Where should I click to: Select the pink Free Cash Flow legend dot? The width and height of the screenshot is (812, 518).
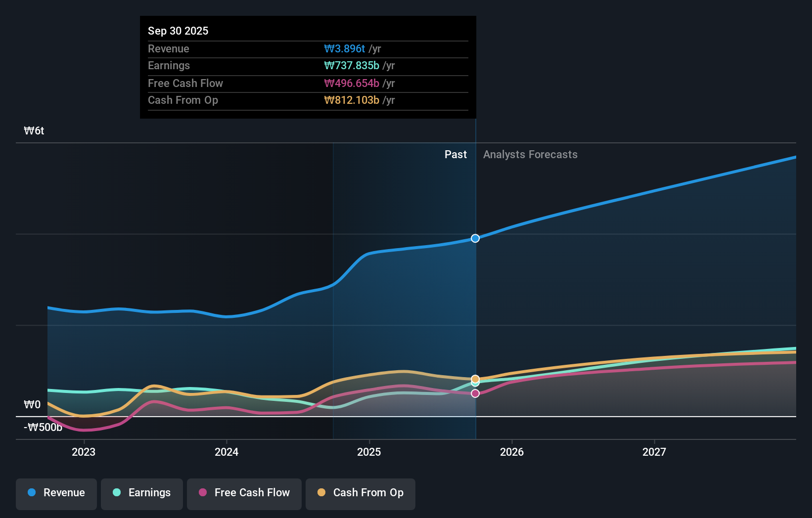click(x=203, y=493)
